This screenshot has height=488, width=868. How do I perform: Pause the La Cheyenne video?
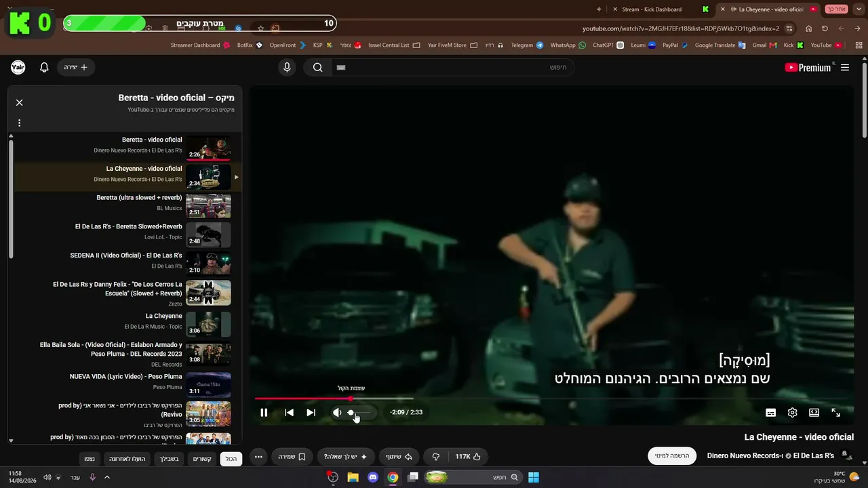pos(264,412)
